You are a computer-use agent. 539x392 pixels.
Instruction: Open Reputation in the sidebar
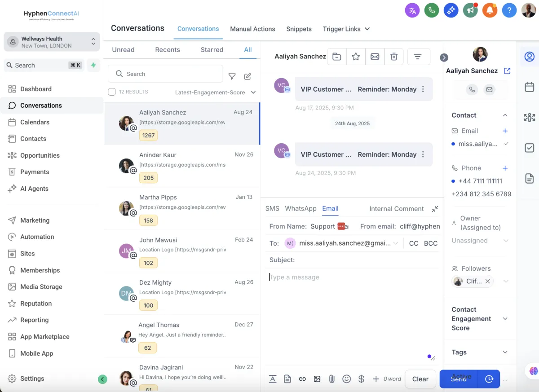[x=36, y=304]
